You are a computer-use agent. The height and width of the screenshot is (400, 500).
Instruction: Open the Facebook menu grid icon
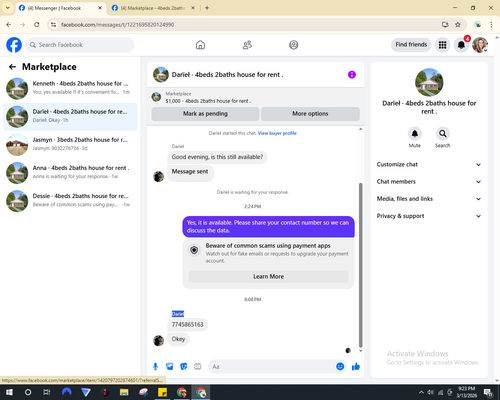tap(442, 45)
